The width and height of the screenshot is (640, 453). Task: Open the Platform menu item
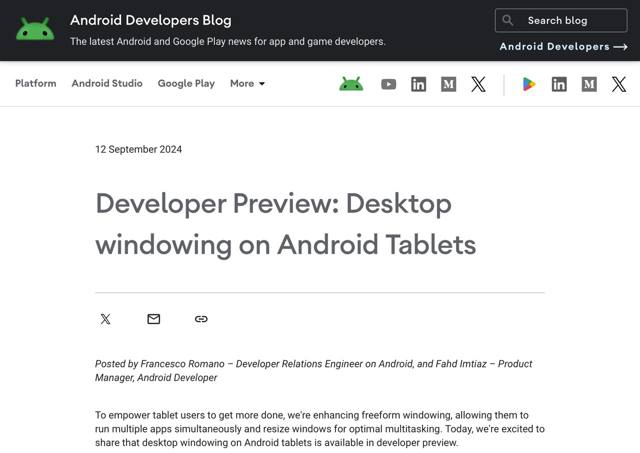coord(36,84)
